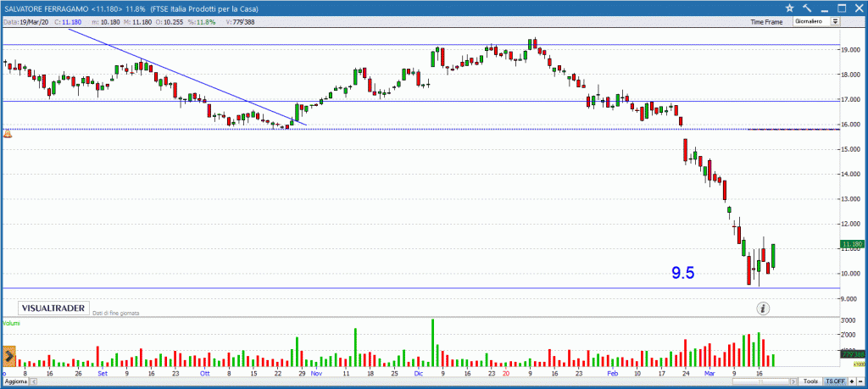This screenshot has width=868, height=389.
Task: Click the Set month label on time axis
Action: click(x=103, y=374)
